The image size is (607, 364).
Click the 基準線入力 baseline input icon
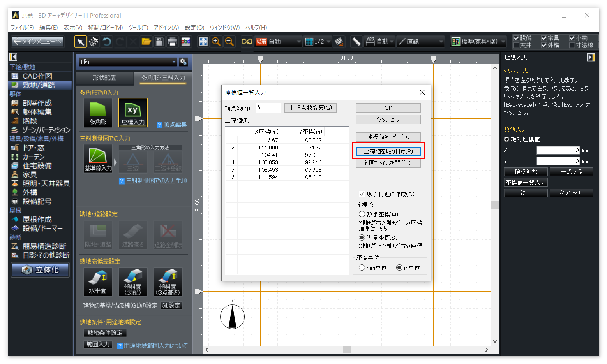(98, 159)
